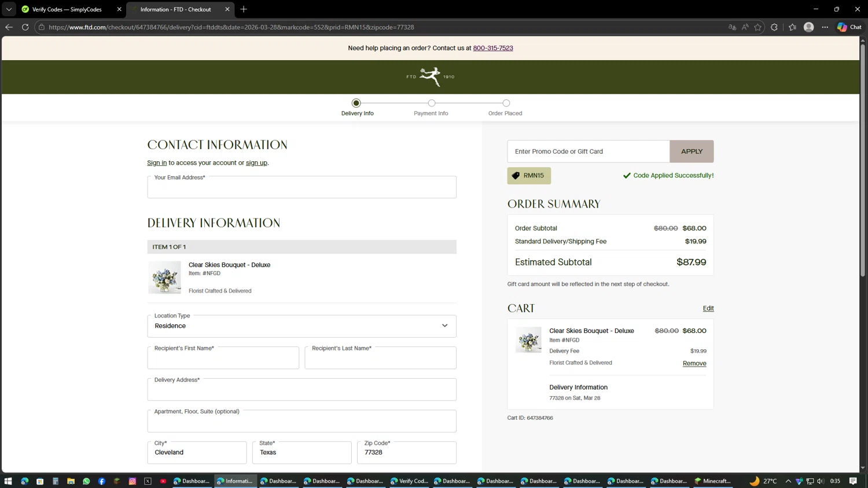
Task: Select the Order Placed step circle
Action: point(506,103)
